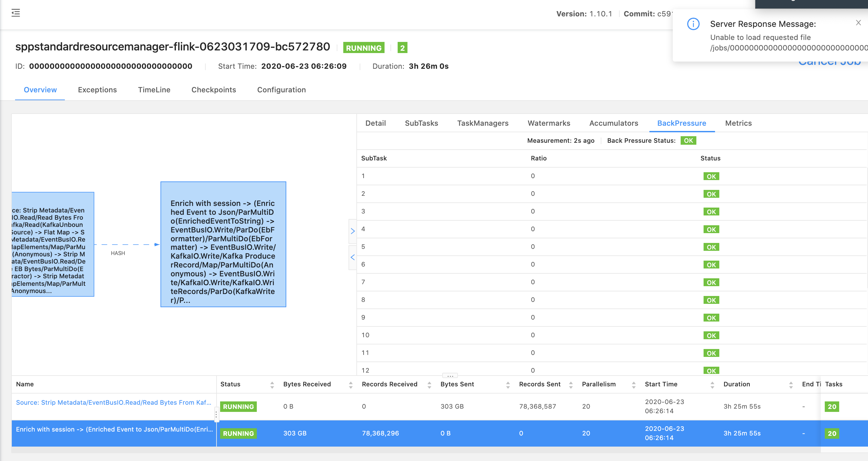Click the Cancel Job link
868x461 pixels.
[829, 64]
